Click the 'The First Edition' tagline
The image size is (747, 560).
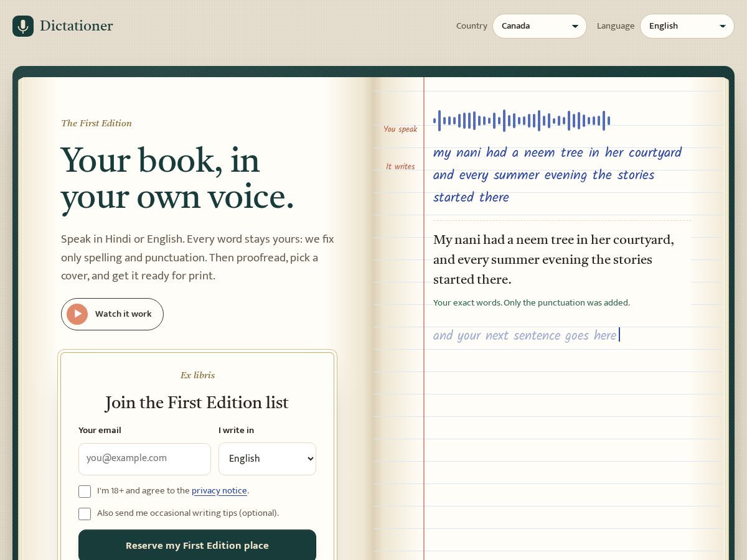coord(96,123)
